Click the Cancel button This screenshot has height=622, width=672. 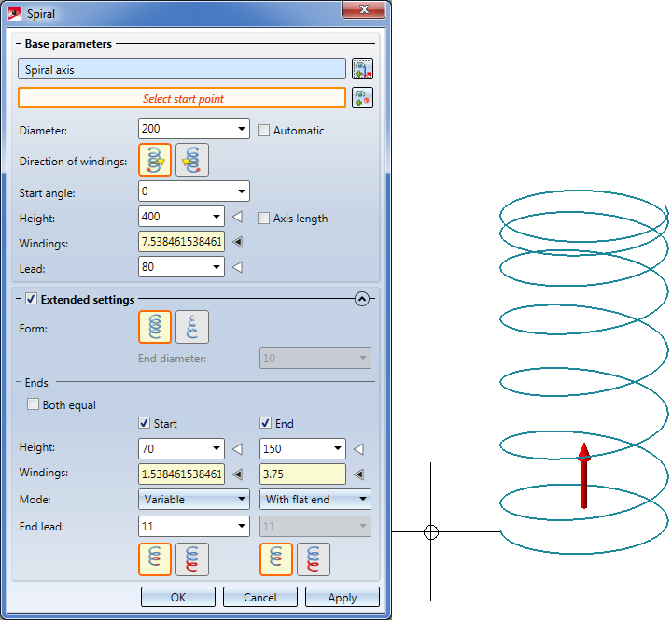click(260, 597)
